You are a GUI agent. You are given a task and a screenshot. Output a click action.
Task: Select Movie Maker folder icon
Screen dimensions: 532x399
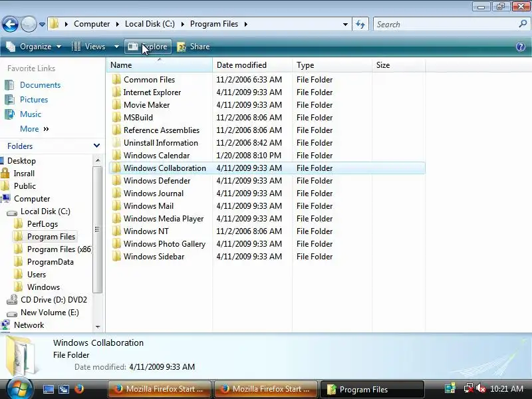(x=116, y=104)
